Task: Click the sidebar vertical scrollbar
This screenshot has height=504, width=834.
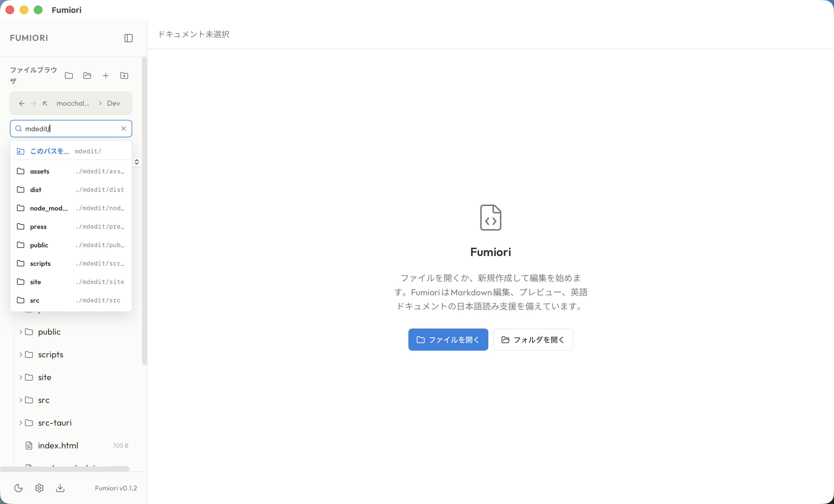Action: tap(145, 211)
